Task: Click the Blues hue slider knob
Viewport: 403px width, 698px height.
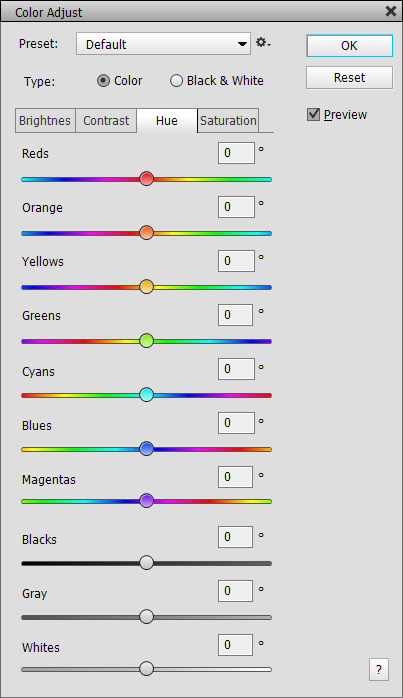Action: 147,448
